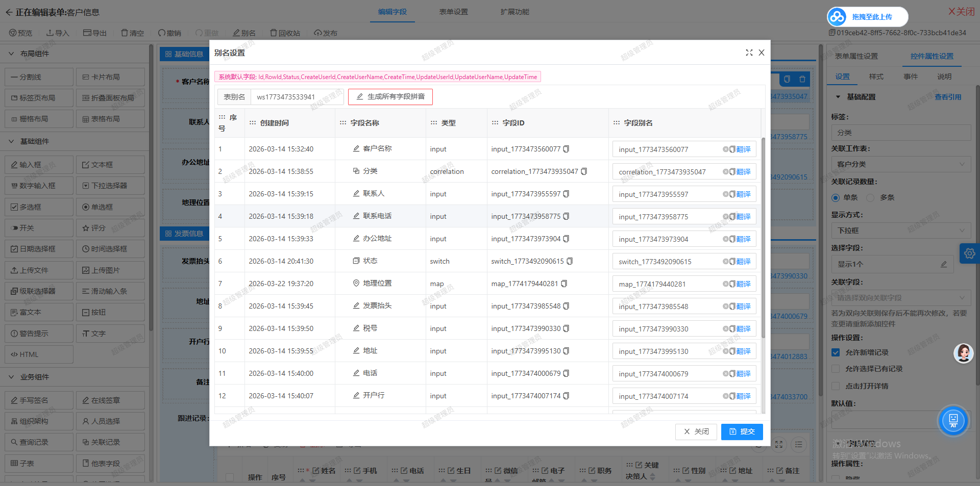Click the 生成所有字段拼音 button

390,97
